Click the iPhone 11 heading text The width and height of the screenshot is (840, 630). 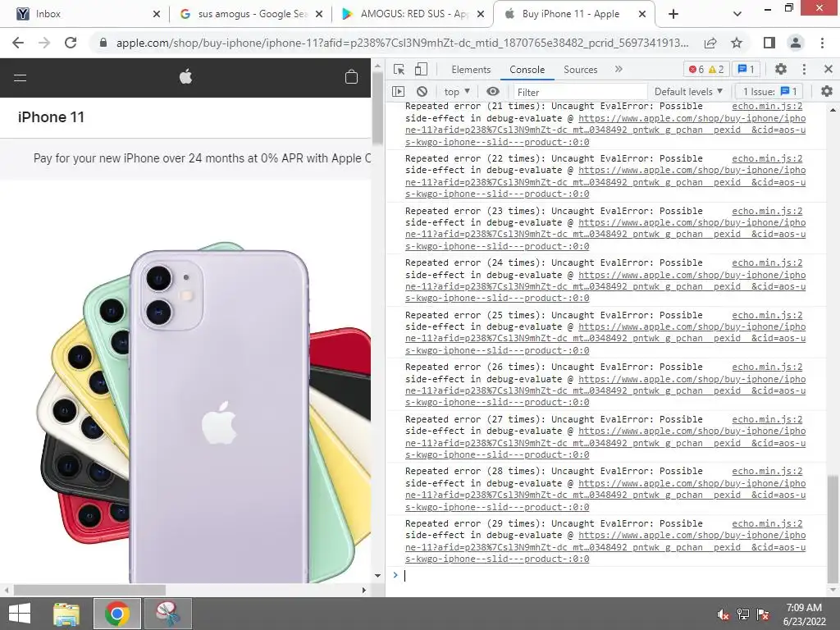(51, 117)
